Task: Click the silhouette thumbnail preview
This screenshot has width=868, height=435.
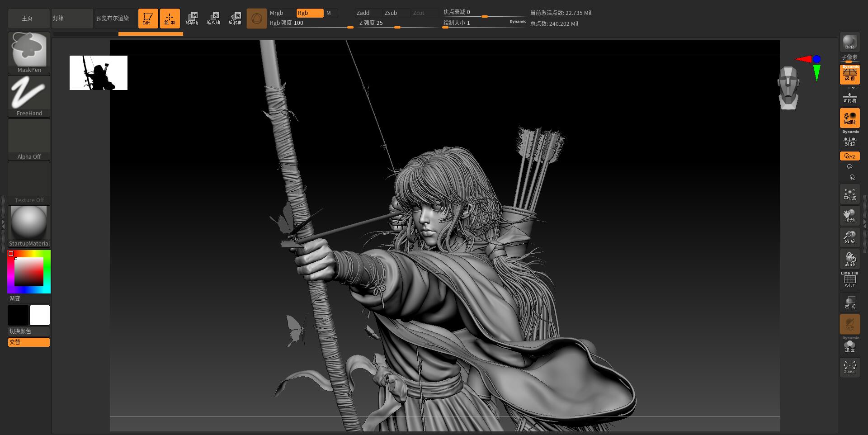Action: point(99,73)
